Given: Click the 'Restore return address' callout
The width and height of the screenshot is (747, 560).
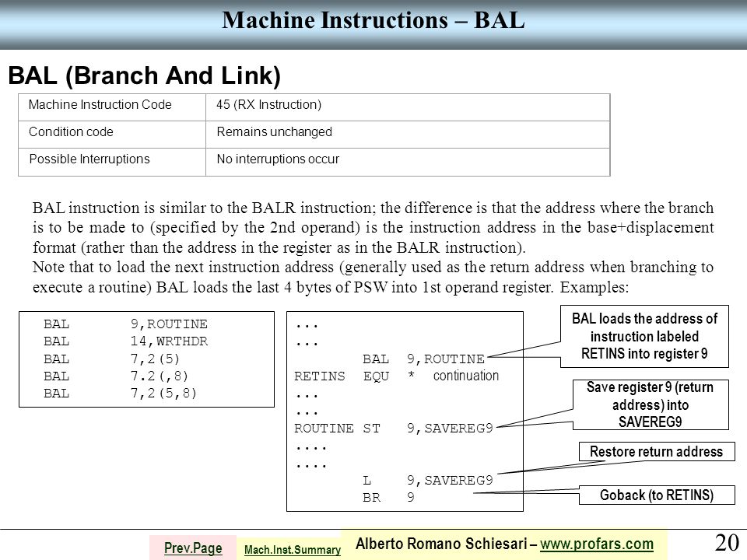Looking at the screenshot, I should [657, 451].
